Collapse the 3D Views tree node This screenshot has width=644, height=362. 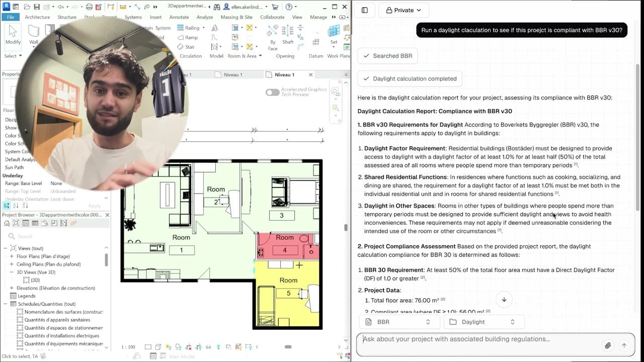[12, 272]
